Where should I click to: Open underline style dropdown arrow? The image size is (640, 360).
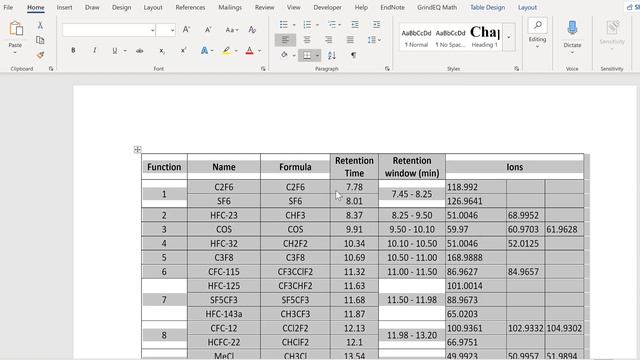(125, 51)
